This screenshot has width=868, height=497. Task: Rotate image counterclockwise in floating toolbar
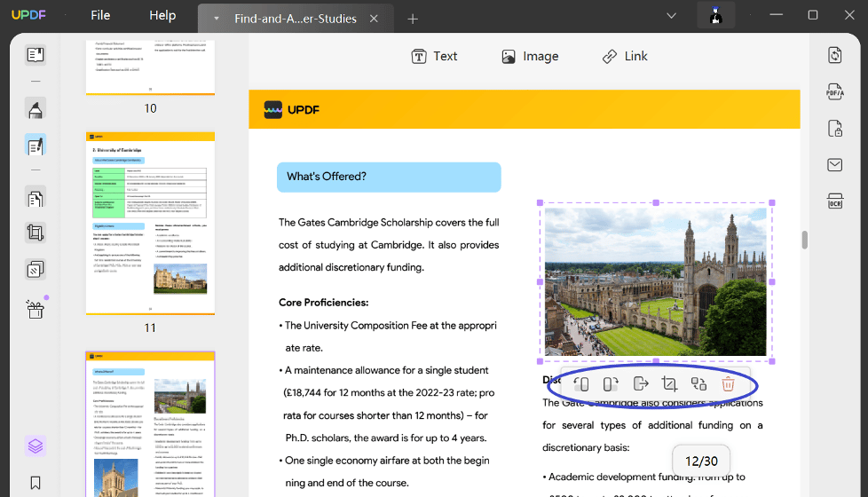(580, 384)
